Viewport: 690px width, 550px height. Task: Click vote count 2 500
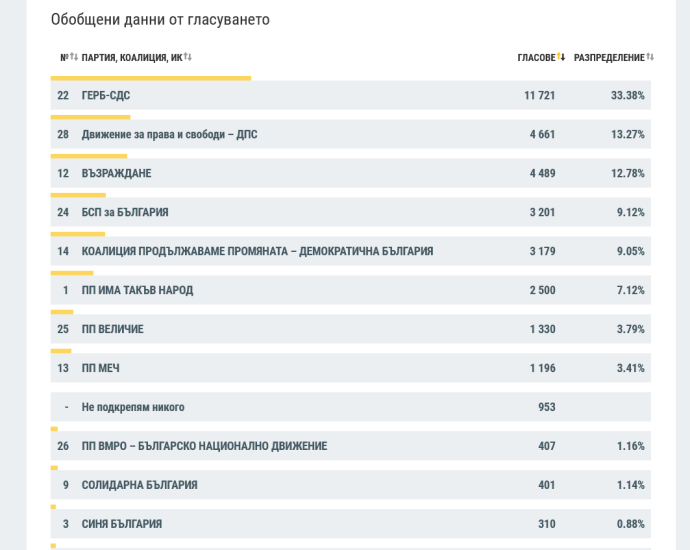tap(542, 290)
